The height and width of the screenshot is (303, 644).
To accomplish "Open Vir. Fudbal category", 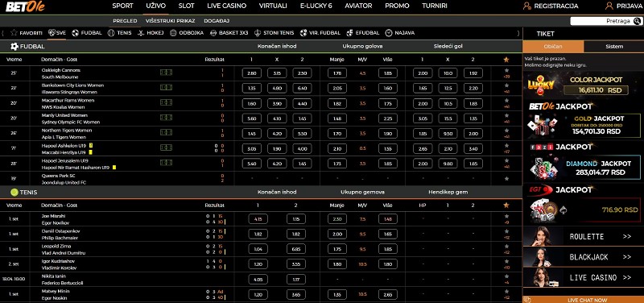I will [x=320, y=33].
